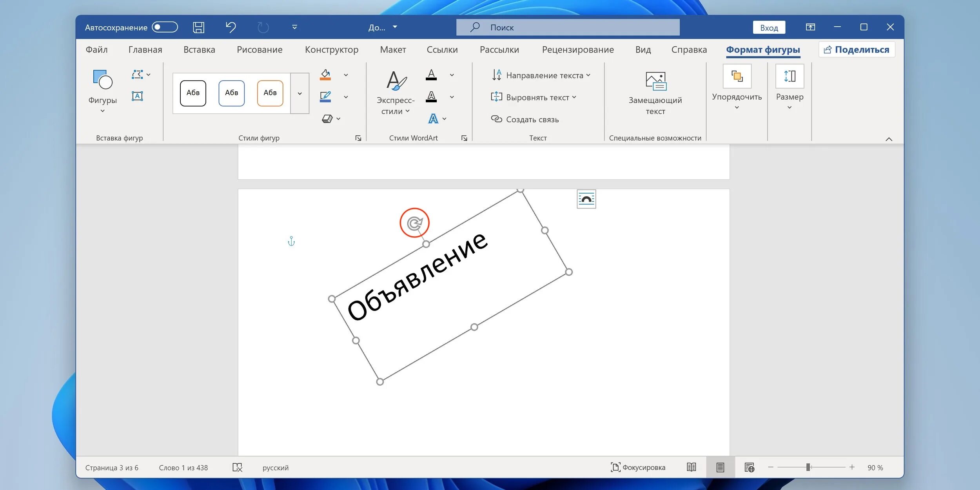The image size is (980, 490).
Task: Select the black outline Абв shape style
Action: (x=193, y=93)
